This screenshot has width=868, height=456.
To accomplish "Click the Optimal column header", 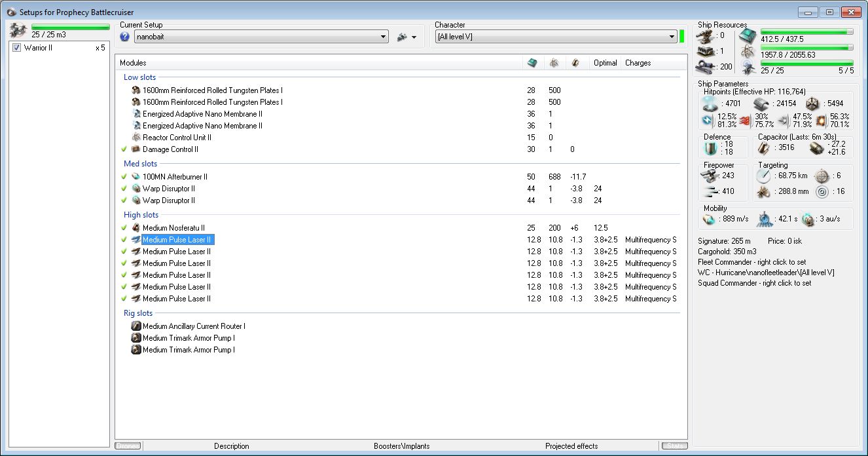I will pyautogui.click(x=605, y=63).
